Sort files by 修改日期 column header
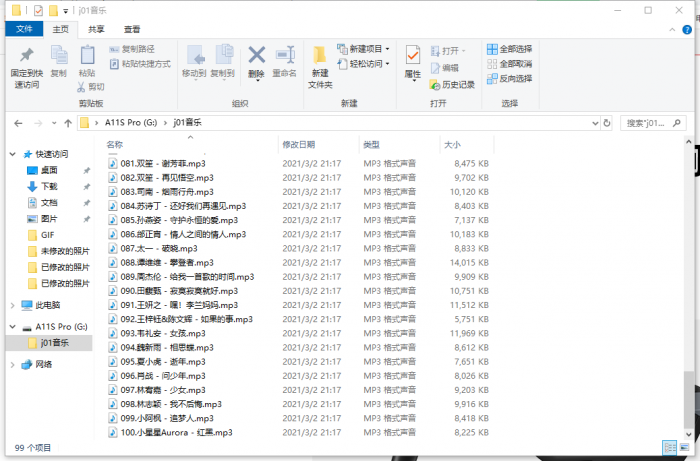Screen dimensions: 700x461 pos(298,144)
